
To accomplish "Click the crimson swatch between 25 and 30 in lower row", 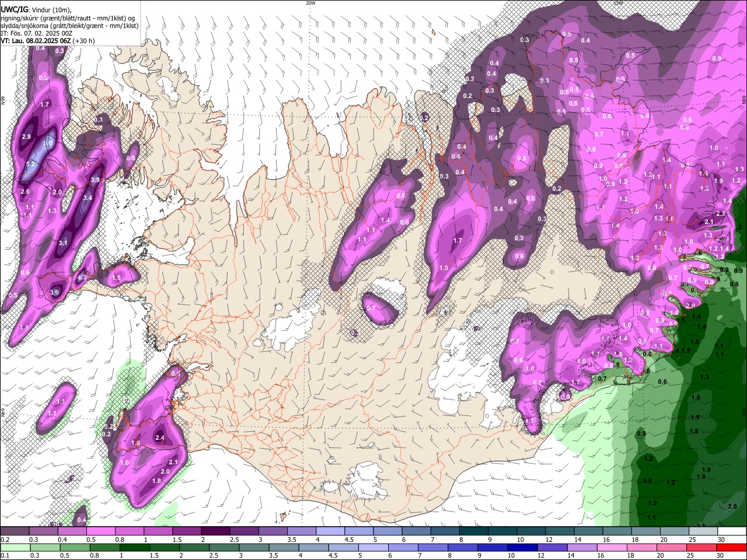I will pos(703,547).
